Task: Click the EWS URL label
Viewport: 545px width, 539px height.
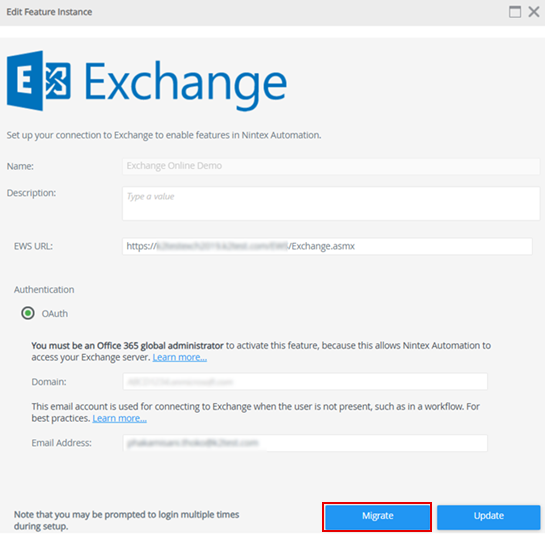Action: click(33, 246)
